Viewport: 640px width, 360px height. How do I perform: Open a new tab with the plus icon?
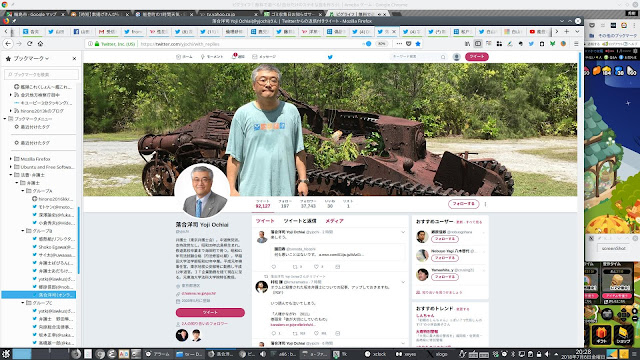click(x=567, y=31)
